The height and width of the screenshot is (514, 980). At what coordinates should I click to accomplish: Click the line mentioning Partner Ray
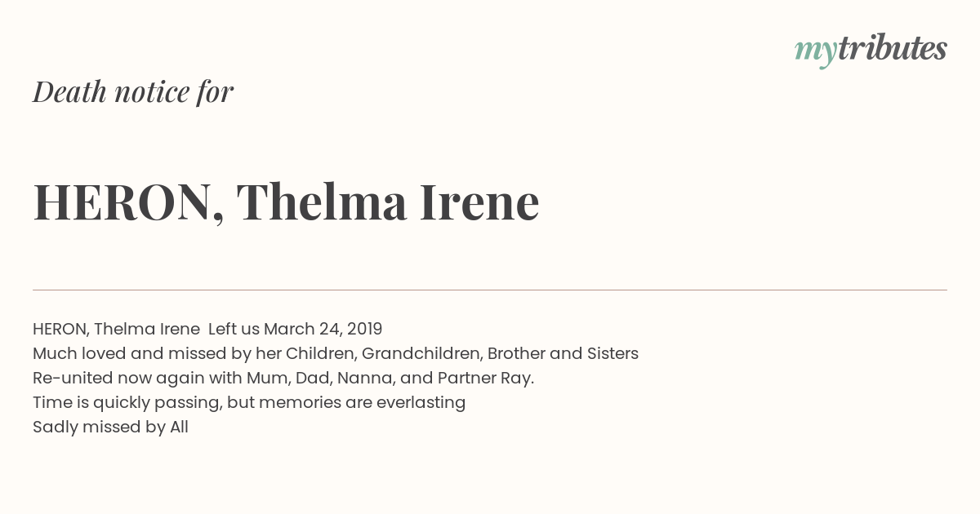[283, 378]
